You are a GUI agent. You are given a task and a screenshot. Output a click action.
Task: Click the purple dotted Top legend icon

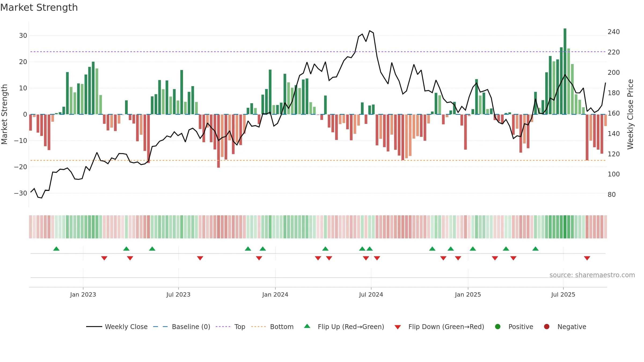point(223,327)
